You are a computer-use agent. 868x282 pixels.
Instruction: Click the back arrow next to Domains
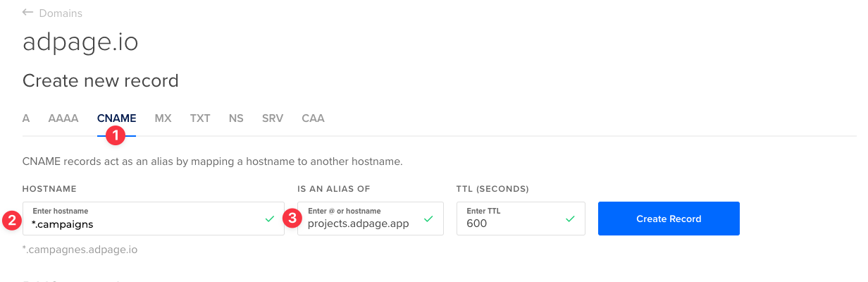pyautogui.click(x=28, y=13)
